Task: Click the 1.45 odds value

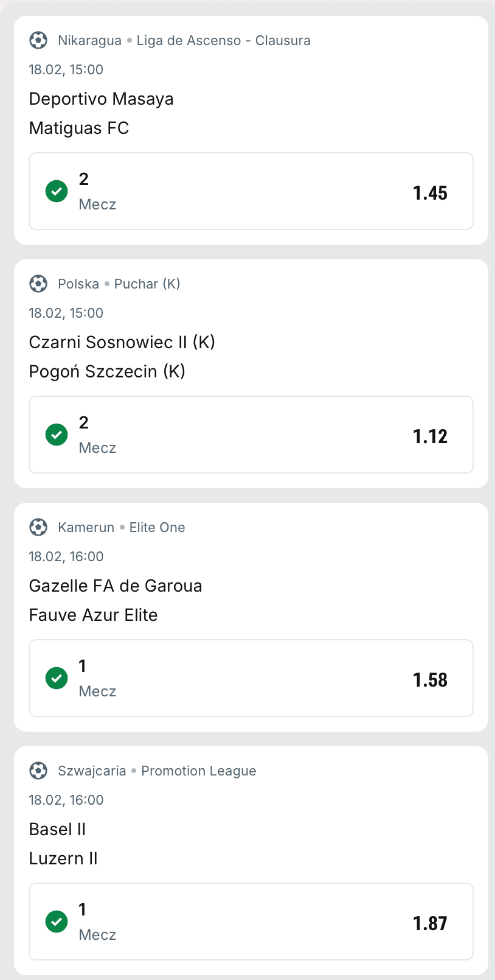Action: click(430, 193)
